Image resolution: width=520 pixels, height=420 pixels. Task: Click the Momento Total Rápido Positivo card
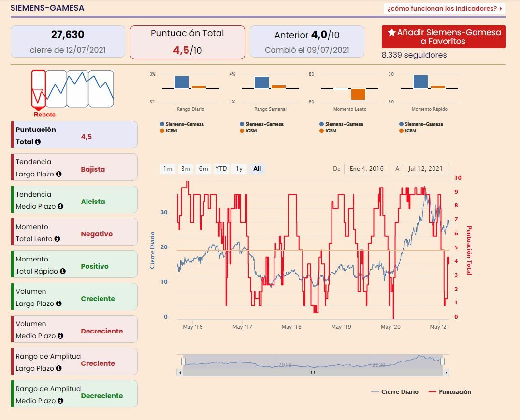pyautogui.click(x=74, y=264)
